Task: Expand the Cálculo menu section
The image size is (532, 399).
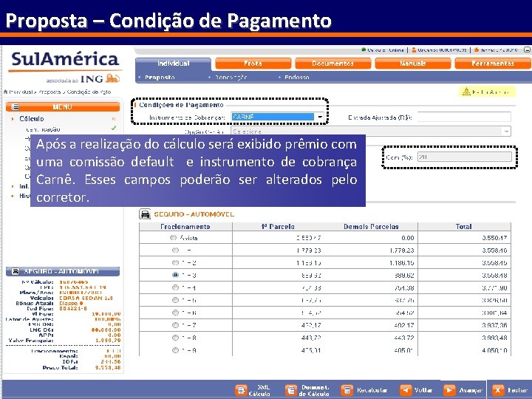Action: 32,119
